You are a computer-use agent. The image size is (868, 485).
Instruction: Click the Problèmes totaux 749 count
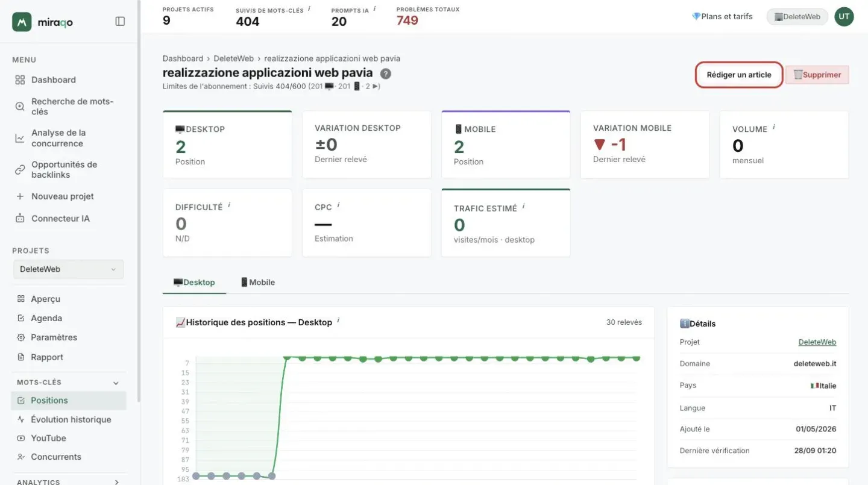point(407,21)
